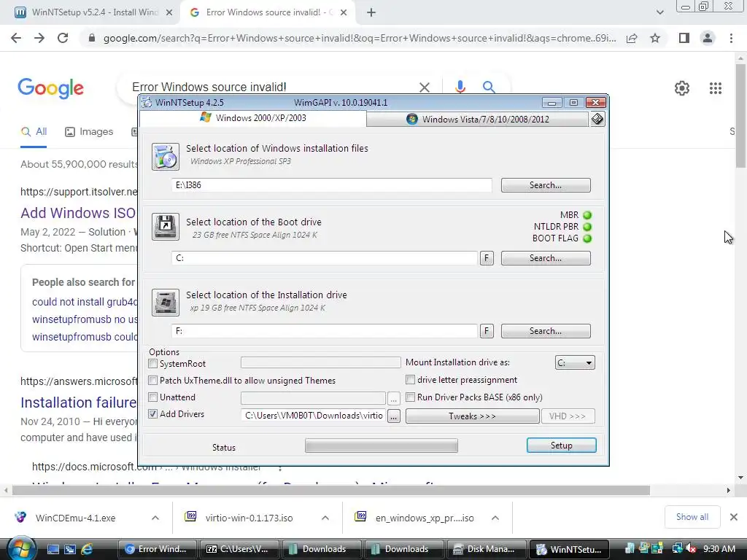Enable drive letter preassignment checkbox

click(410, 379)
